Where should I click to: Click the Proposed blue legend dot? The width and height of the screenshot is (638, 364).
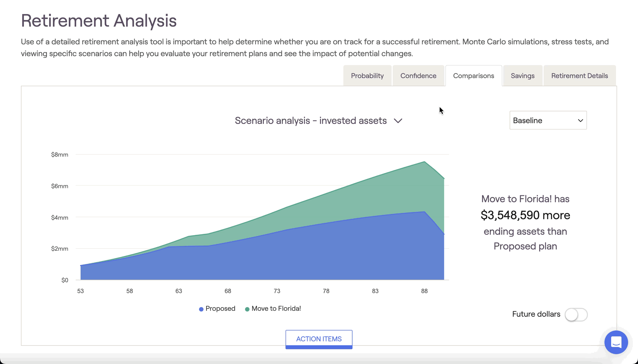click(201, 309)
